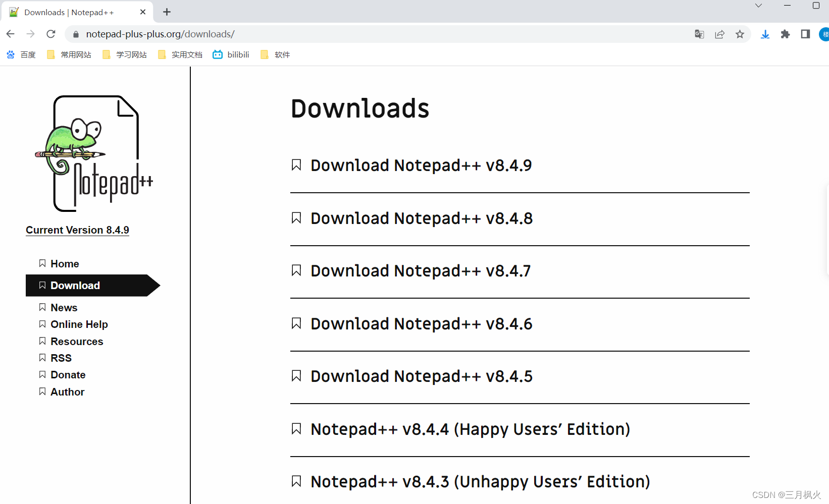Viewport: 829px width, 504px height.
Task: Click Download Notepad++ v8.4.7 link
Action: tap(421, 271)
